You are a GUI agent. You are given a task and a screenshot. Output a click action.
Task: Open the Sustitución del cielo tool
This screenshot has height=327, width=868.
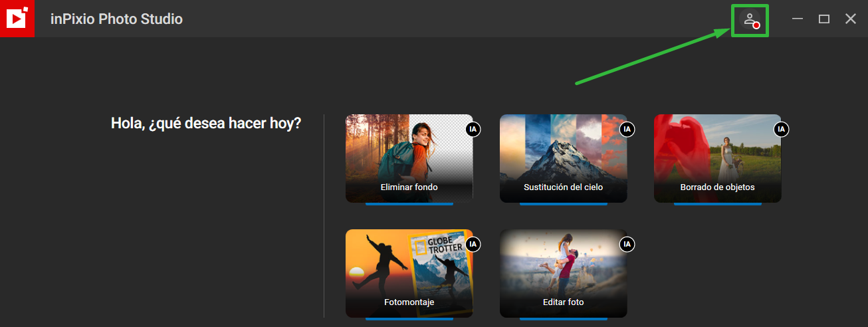(x=564, y=158)
